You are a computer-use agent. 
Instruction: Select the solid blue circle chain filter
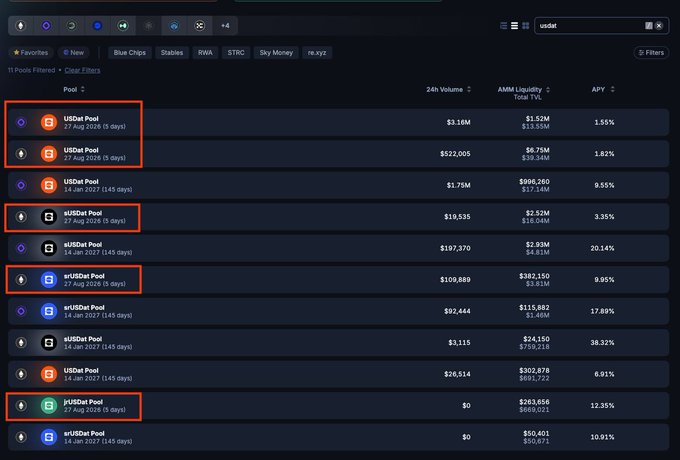pos(97,26)
